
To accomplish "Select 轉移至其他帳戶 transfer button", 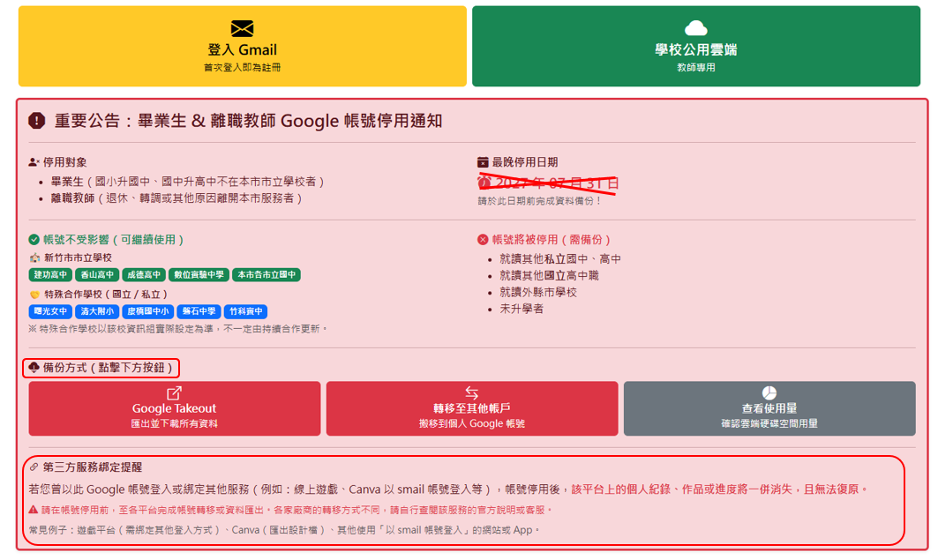I will (x=472, y=409).
